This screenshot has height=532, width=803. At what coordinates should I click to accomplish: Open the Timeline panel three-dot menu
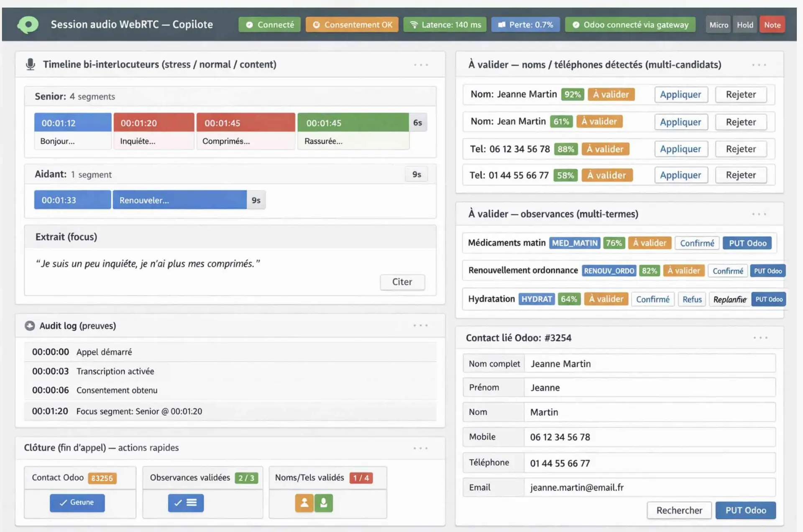[421, 65]
